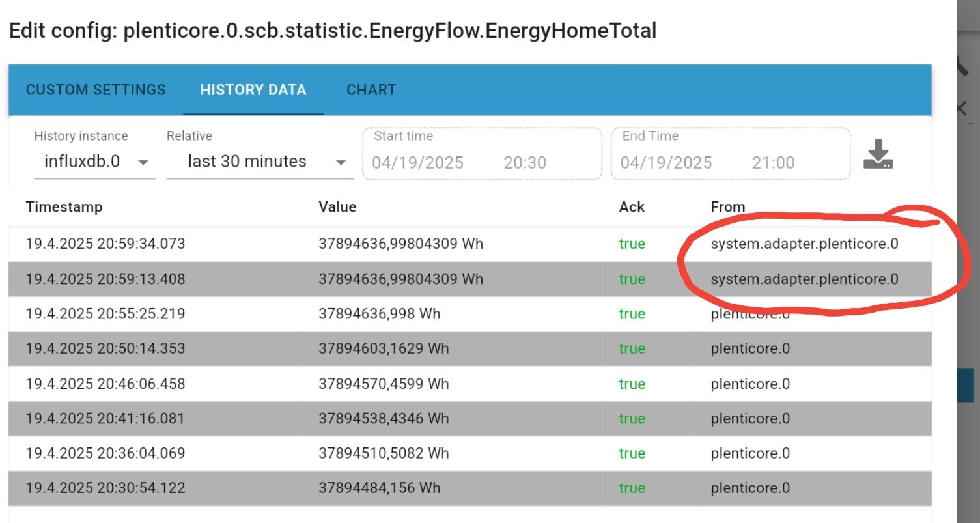Open the Chart tab
This screenshot has height=523, width=980.
tap(371, 90)
